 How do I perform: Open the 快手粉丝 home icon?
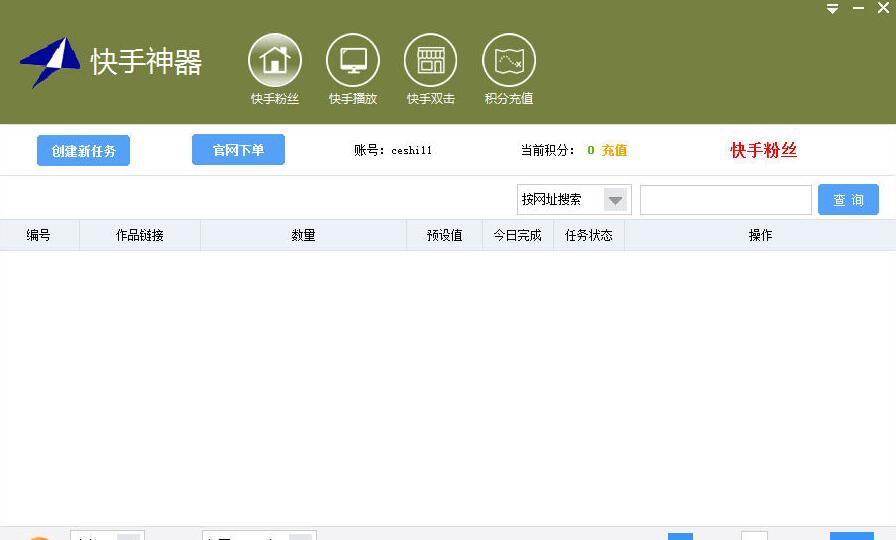[275, 60]
